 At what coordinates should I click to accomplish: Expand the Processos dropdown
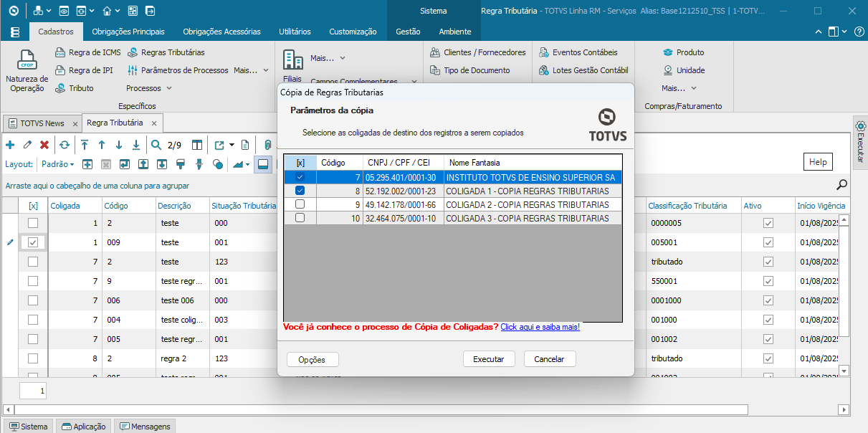tap(149, 88)
